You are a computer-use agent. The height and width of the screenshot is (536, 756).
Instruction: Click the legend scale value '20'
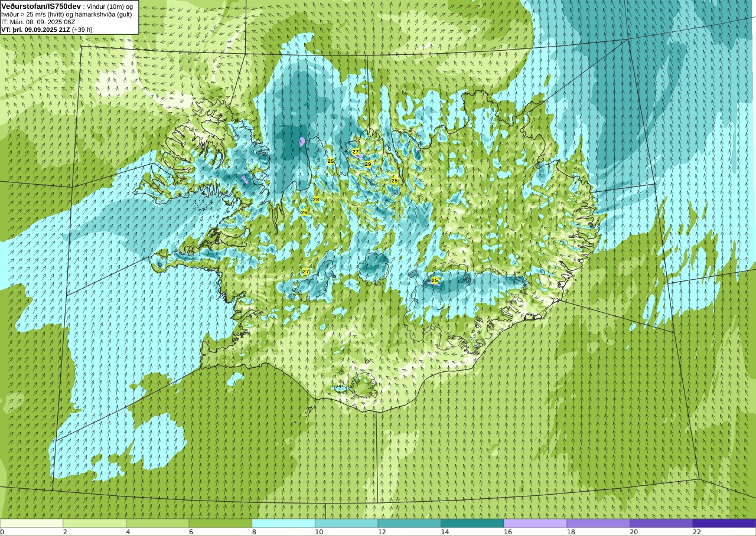pyautogui.click(x=634, y=532)
